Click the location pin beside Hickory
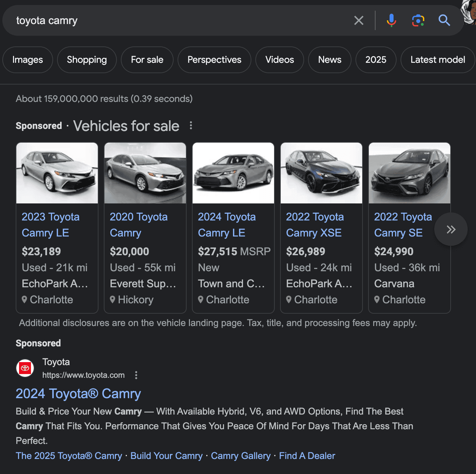The image size is (476, 474). pos(113,300)
